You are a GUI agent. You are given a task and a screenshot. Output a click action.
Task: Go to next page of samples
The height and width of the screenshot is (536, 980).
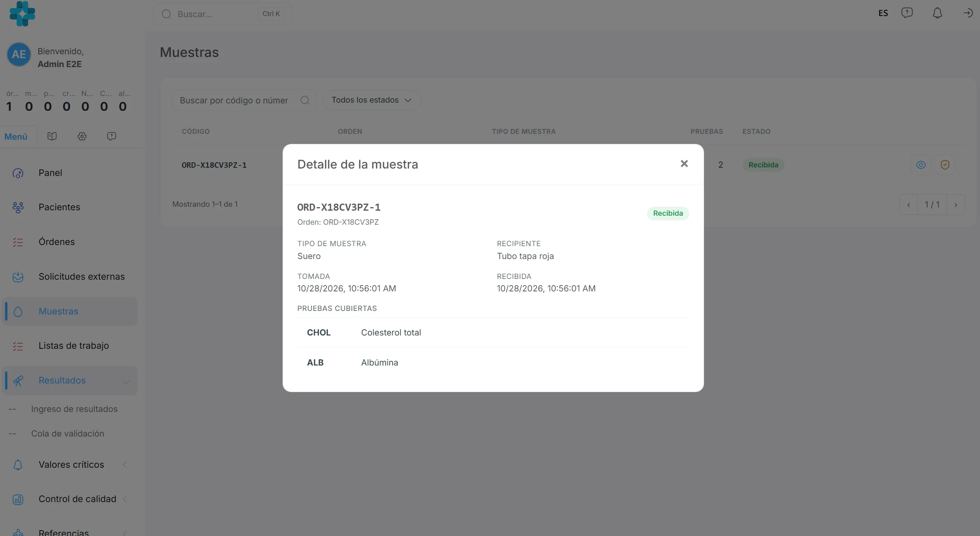coord(956,204)
